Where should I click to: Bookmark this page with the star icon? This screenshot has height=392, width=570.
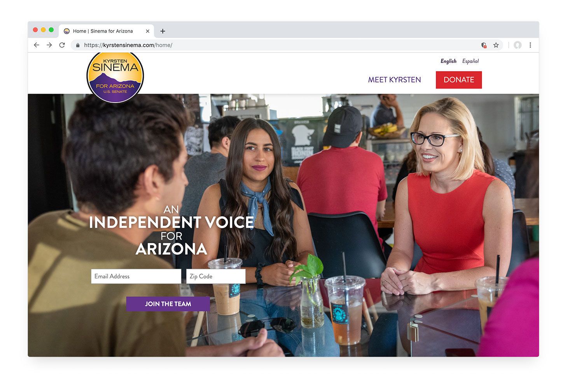[x=496, y=45]
